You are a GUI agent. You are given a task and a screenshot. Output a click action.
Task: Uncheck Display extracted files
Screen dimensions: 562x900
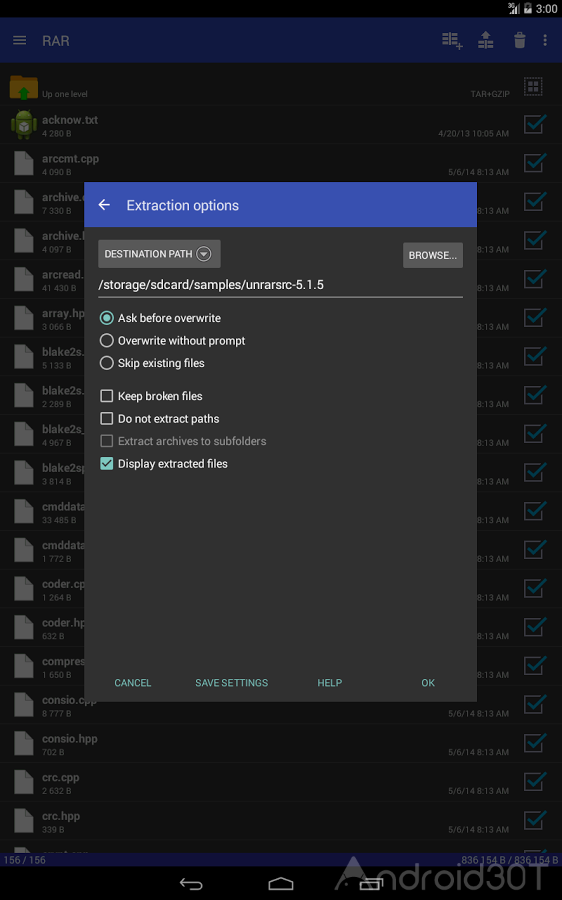pyautogui.click(x=106, y=464)
